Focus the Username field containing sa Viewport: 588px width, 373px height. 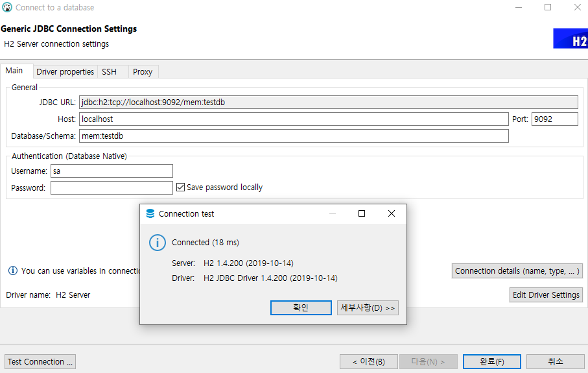coord(112,171)
